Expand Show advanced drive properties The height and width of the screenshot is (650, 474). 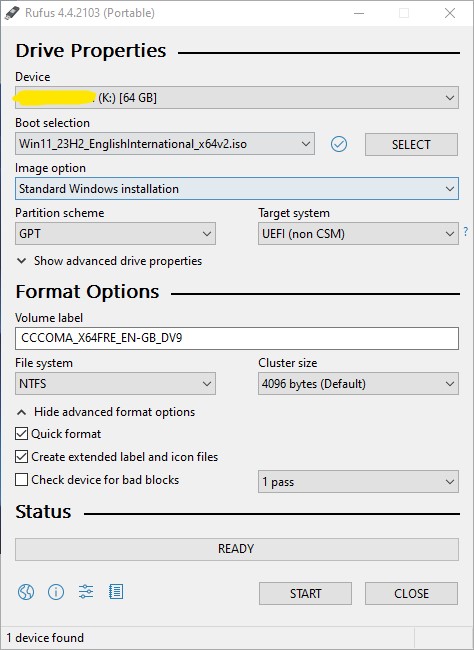click(x=109, y=261)
